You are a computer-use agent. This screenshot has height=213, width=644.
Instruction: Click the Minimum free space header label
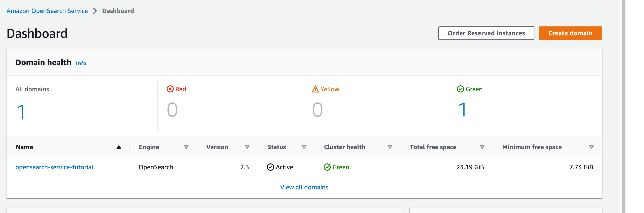[532, 147]
